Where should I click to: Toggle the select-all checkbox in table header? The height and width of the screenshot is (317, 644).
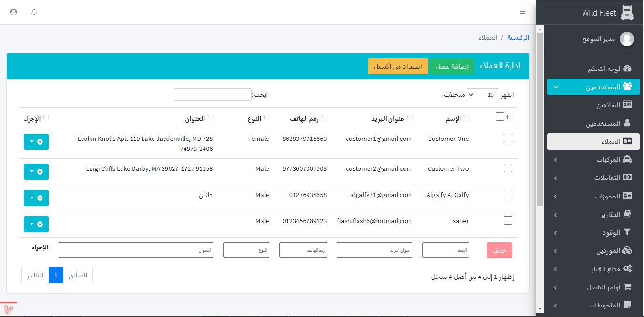[x=500, y=117]
